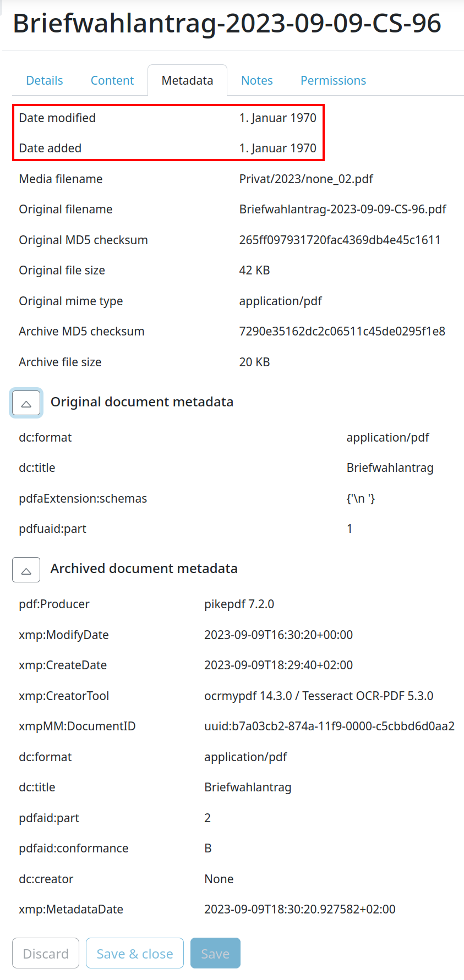
Task: View the Notes tab
Action: point(256,80)
